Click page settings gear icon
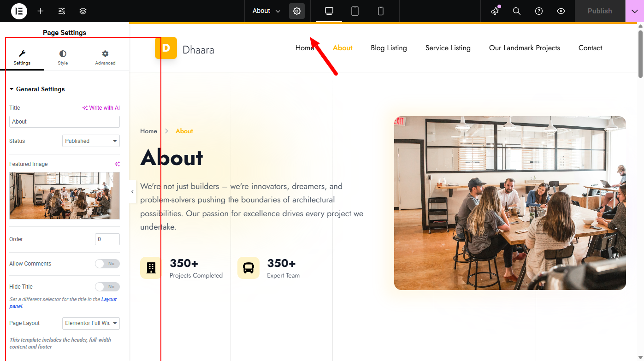The height and width of the screenshot is (361, 644). click(x=297, y=11)
